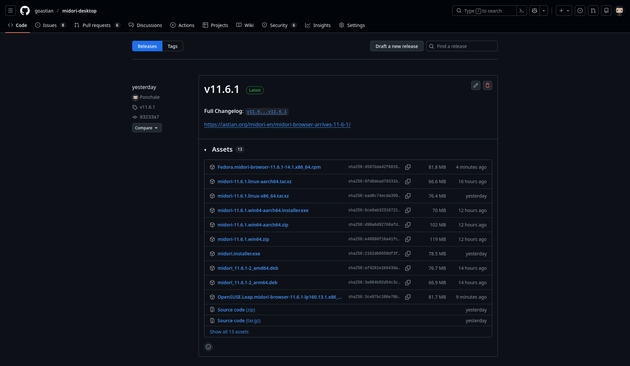
Task: Open the notifications inbox icon
Action: pos(606,11)
